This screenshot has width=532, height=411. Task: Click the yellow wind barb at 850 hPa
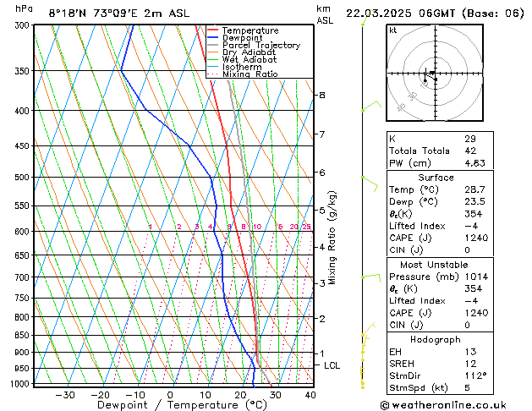click(x=369, y=329)
